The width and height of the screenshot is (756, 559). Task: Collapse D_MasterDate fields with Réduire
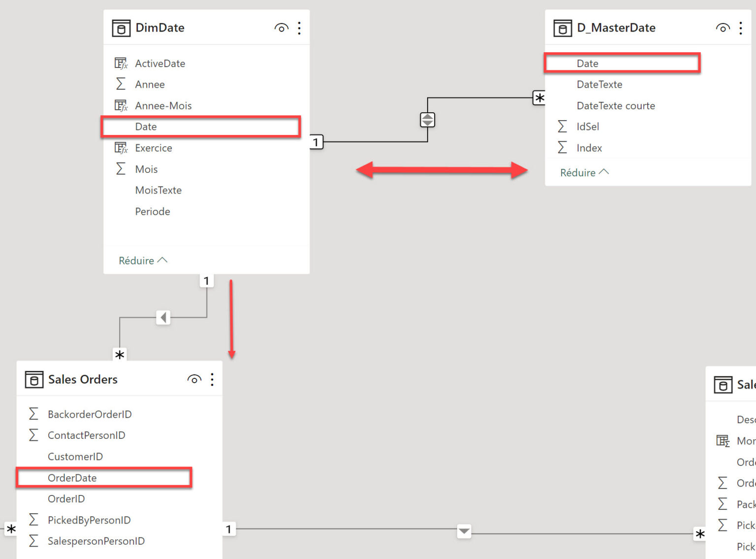coord(584,172)
